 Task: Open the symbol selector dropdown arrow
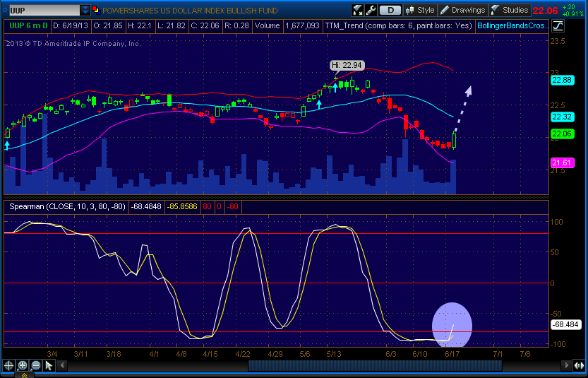pyautogui.click(x=85, y=10)
